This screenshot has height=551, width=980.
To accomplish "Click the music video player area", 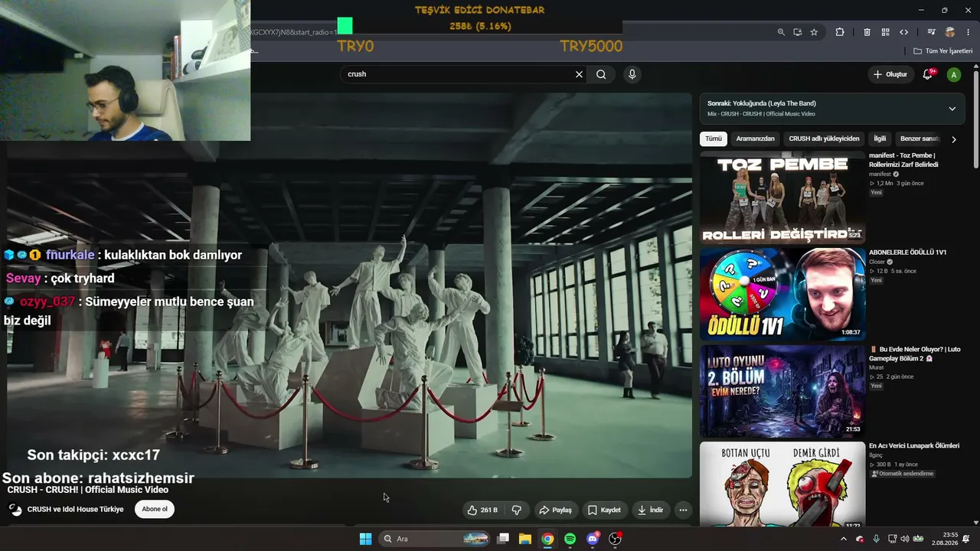I will [x=350, y=285].
